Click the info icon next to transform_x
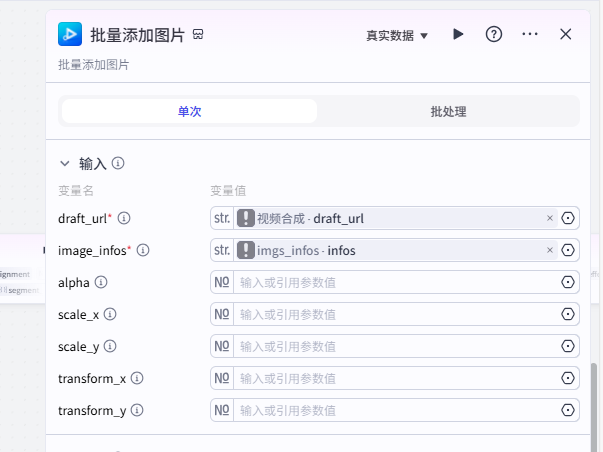The width and height of the screenshot is (603, 452). [137, 378]
